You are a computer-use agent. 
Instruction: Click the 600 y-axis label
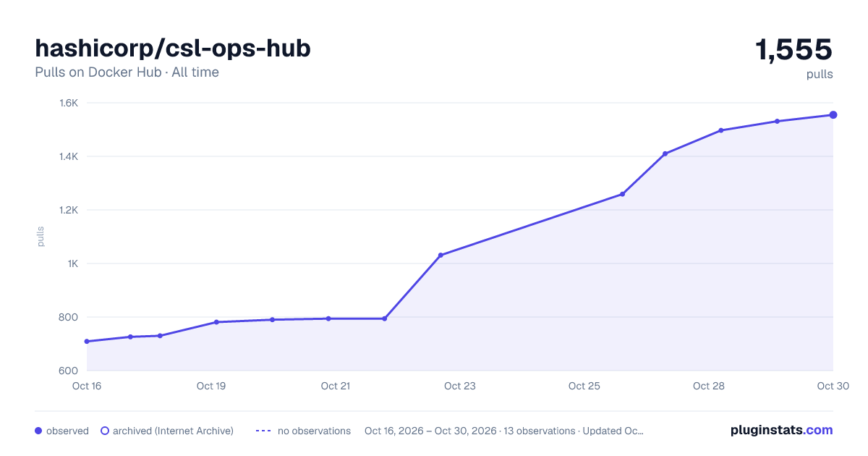(69, 371)
